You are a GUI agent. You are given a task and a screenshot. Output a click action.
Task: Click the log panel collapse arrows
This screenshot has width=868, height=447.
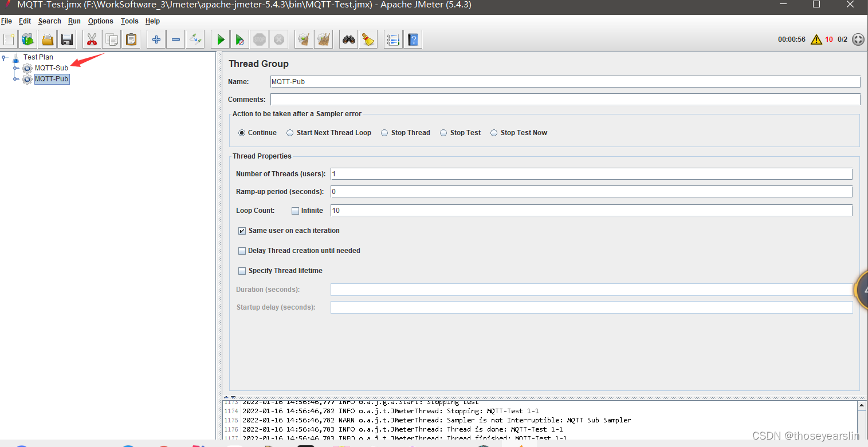point(229,397)
